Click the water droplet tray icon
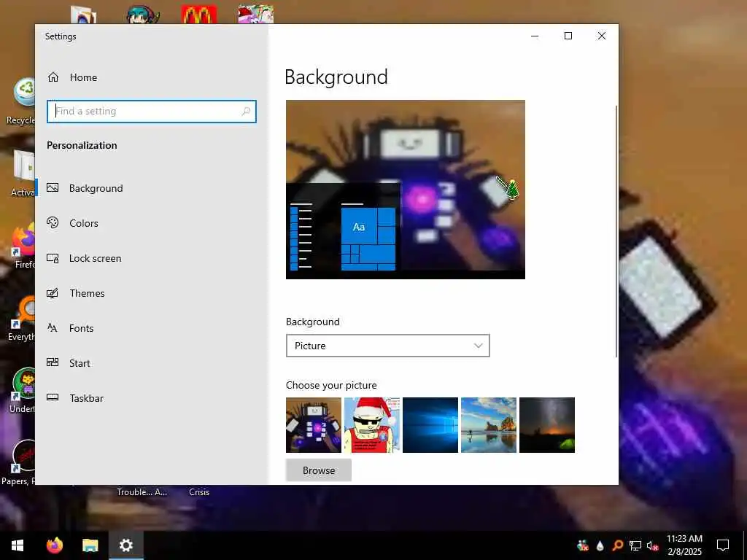This screenshot has width=747, height=560. tap(600, 545)
